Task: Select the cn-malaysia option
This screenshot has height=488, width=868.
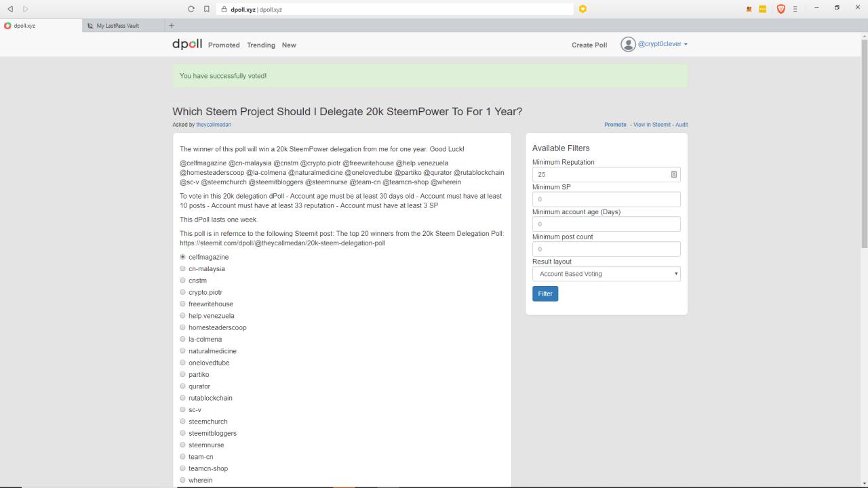Action: (182, 268)
